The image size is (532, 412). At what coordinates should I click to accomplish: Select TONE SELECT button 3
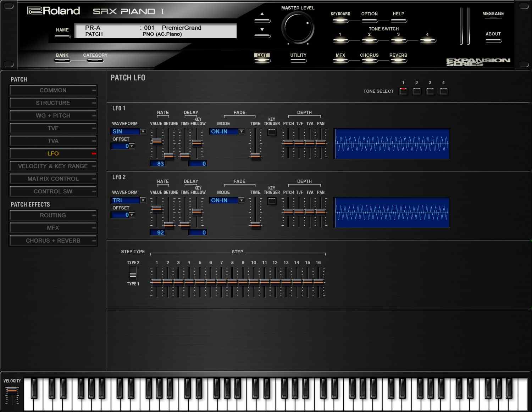[430, 91]
